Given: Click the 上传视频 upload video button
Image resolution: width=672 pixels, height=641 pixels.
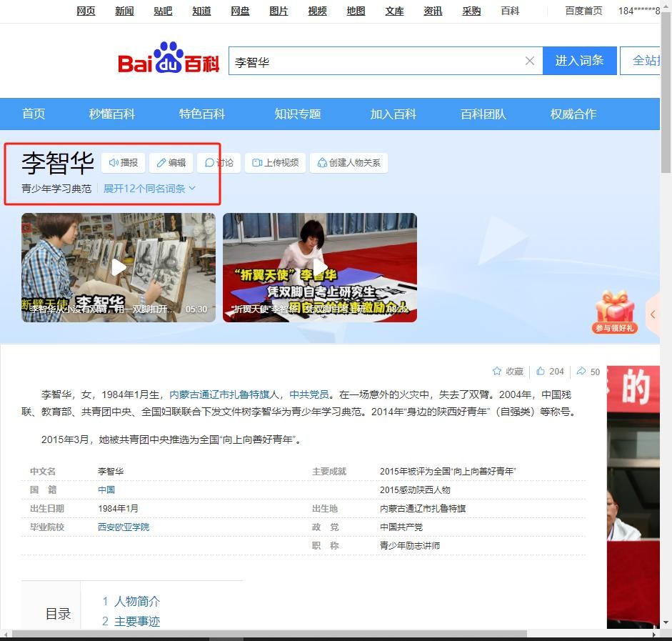Looking at the screenshot, I should [275, 163].
